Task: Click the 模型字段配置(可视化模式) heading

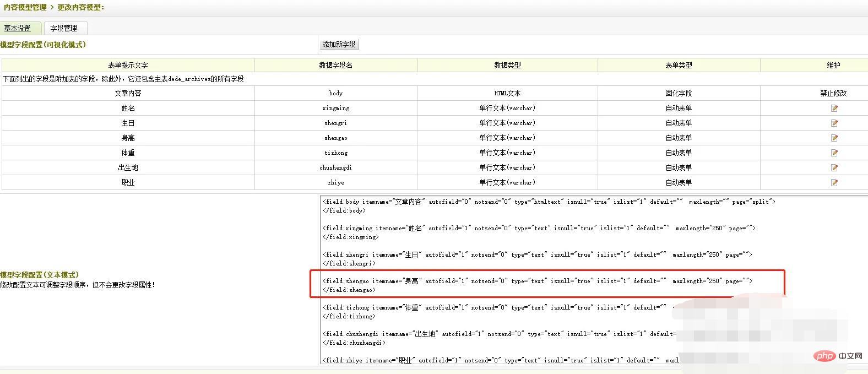Action: (43, 45)
